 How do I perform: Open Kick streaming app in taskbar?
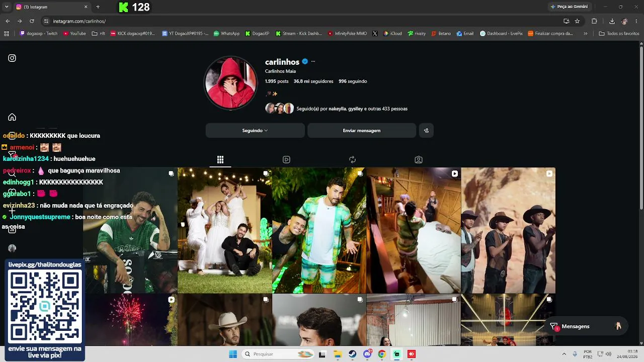click(397, 354)
